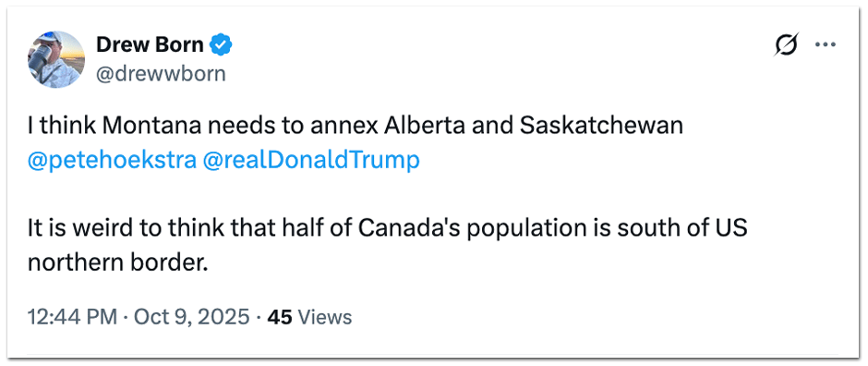Open the @realDonaldTrump mention

pos(312,160)
